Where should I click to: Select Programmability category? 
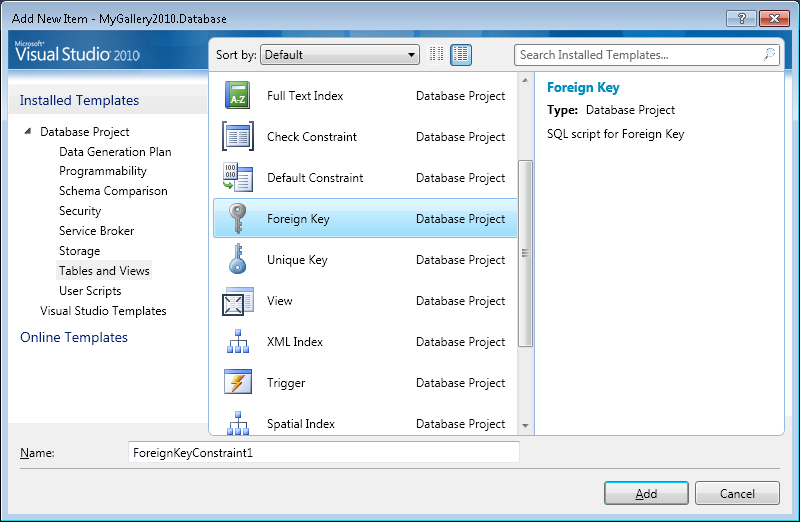pyautogui.click(x=103, y=171)
